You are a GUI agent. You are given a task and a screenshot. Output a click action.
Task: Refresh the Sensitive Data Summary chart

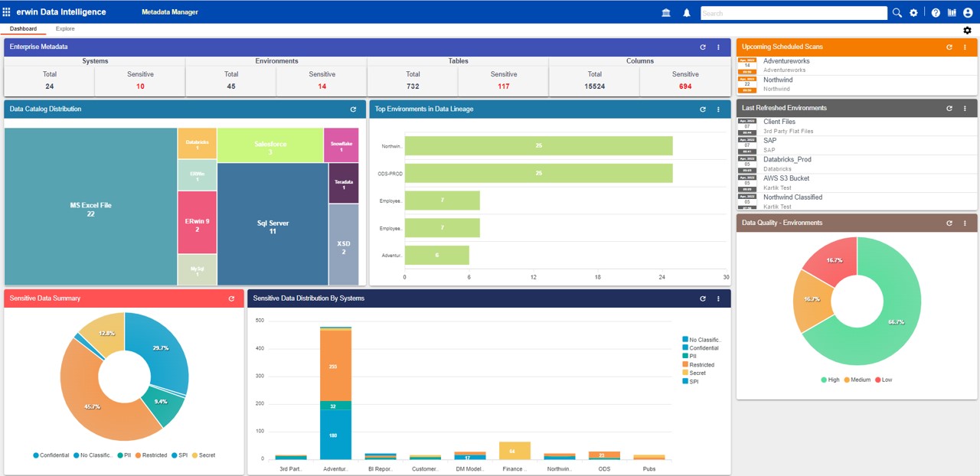[231, 298]
